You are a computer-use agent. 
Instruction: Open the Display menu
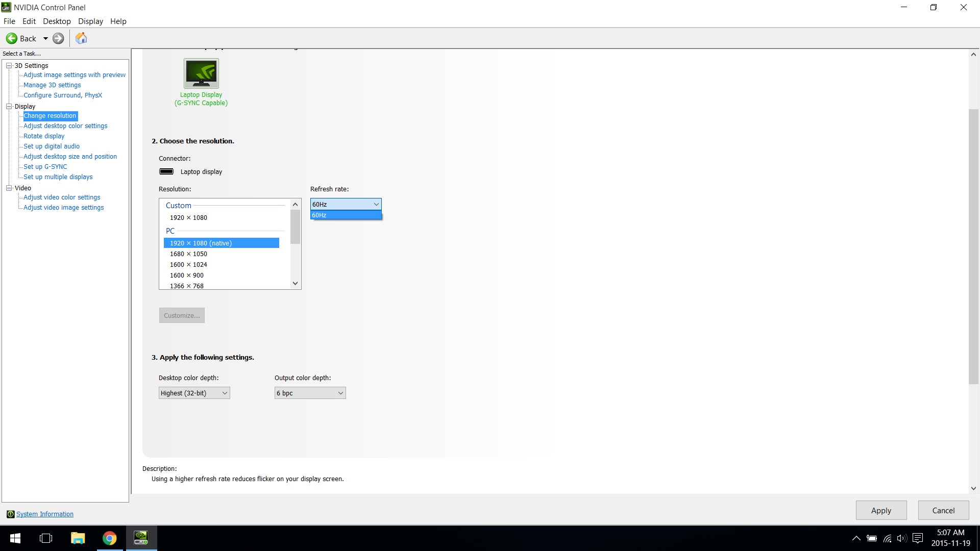pyautogui.click(x=90, y=21)
